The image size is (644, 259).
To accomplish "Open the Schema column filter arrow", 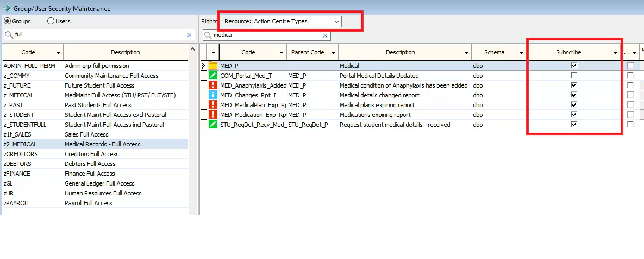I will [x=522, y=53].
